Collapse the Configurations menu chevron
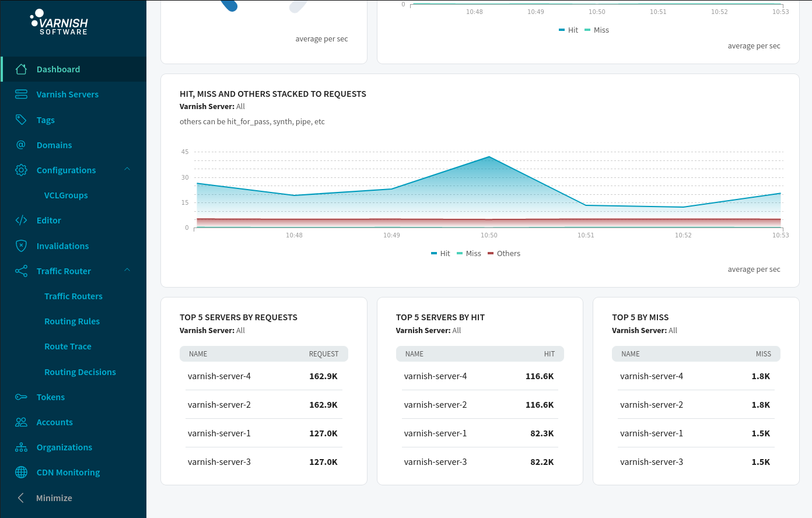The height and width of the screenshot is (518, 812). pyautogui.click(x=127, y=169)
